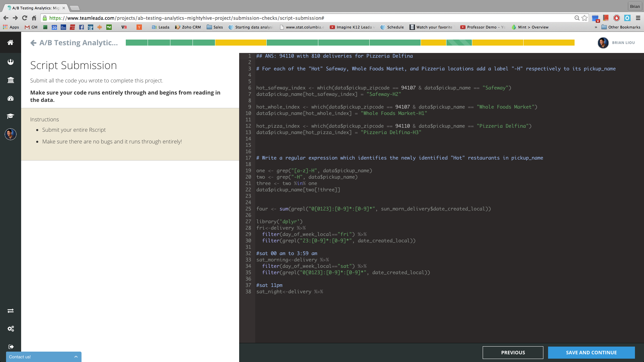Click line number 38 in gutter

tap(248, 292)
